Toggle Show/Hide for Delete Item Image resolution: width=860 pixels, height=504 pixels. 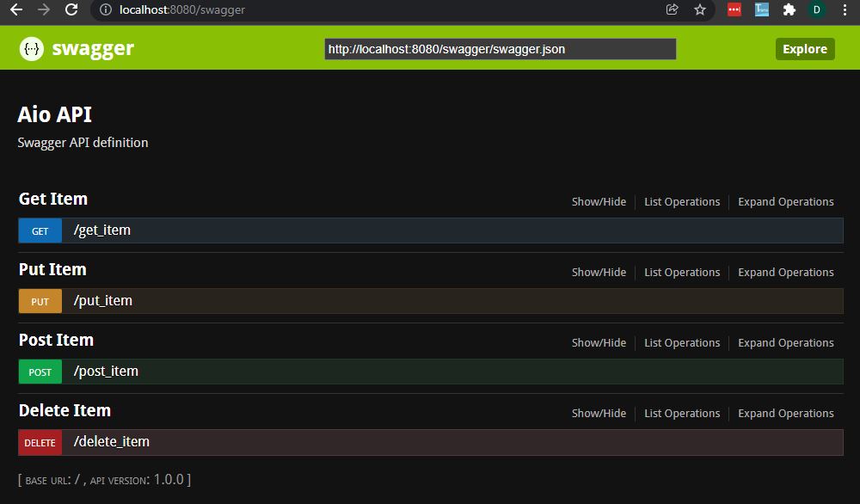[x=599, y=413]
